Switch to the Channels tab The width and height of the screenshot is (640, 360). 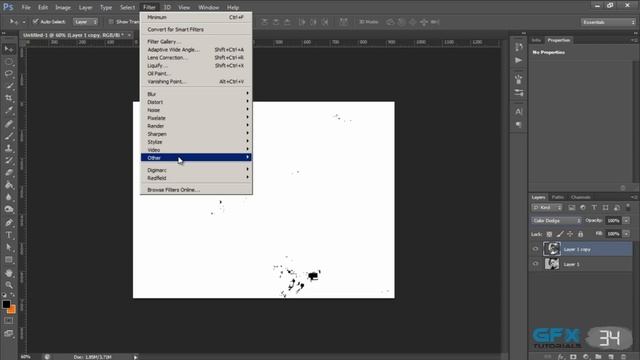click(580, 197)
